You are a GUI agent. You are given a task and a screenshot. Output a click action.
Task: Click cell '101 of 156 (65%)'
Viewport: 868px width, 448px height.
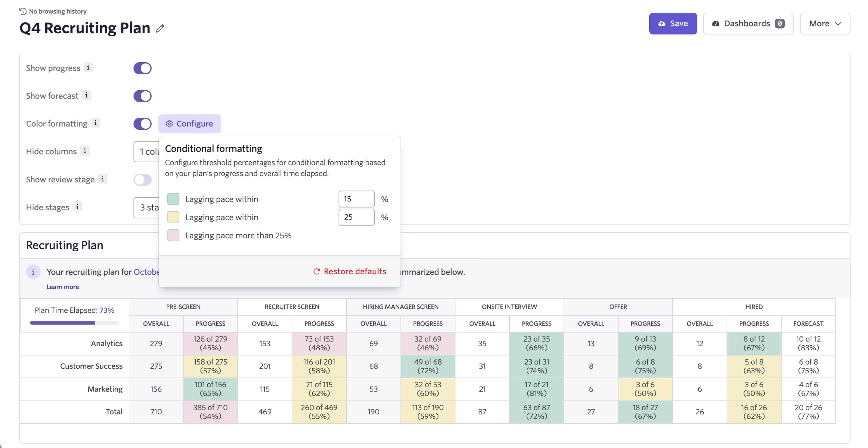click(x=210, y=389)
